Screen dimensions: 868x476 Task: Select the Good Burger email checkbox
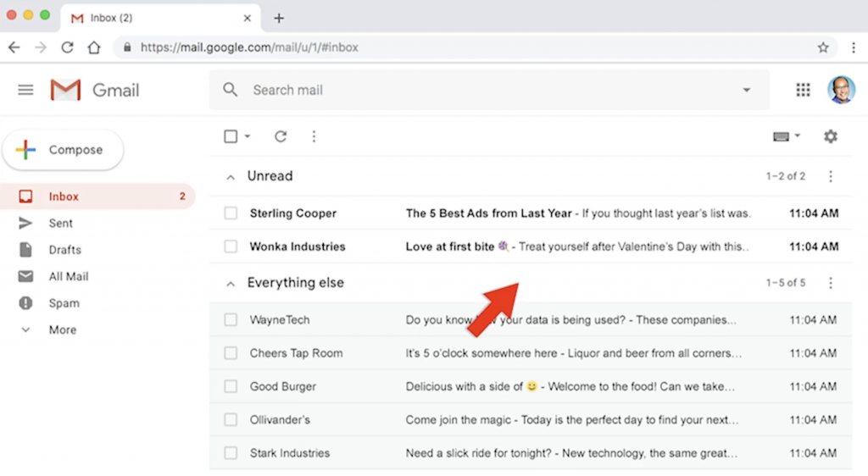pyautogui.click(x=231, y=386)
